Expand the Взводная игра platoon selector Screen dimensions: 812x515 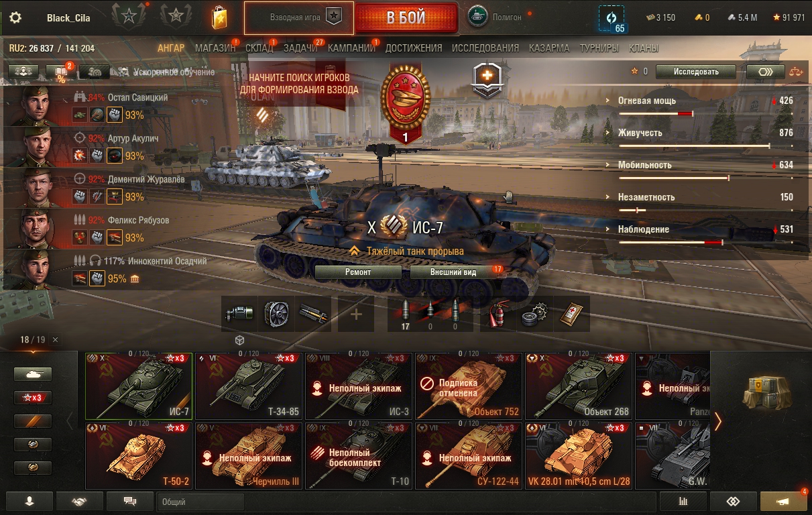(x=298, y=17)
